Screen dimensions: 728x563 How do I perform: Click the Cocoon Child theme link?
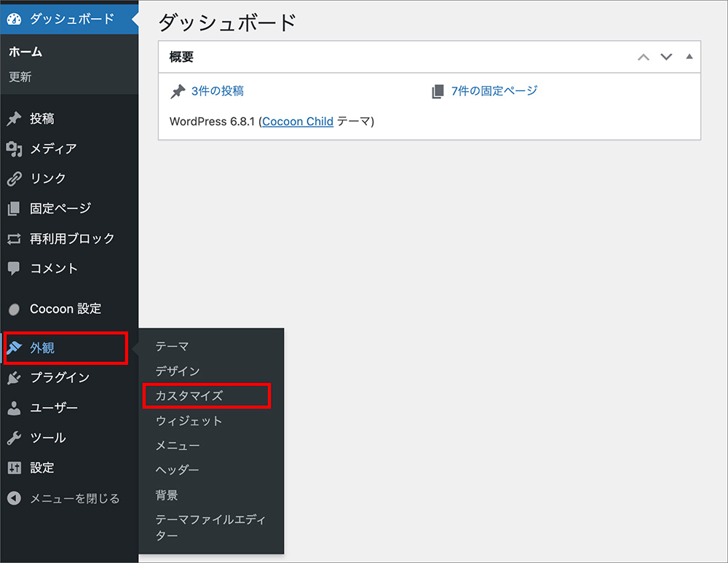[x=298, y=122]
